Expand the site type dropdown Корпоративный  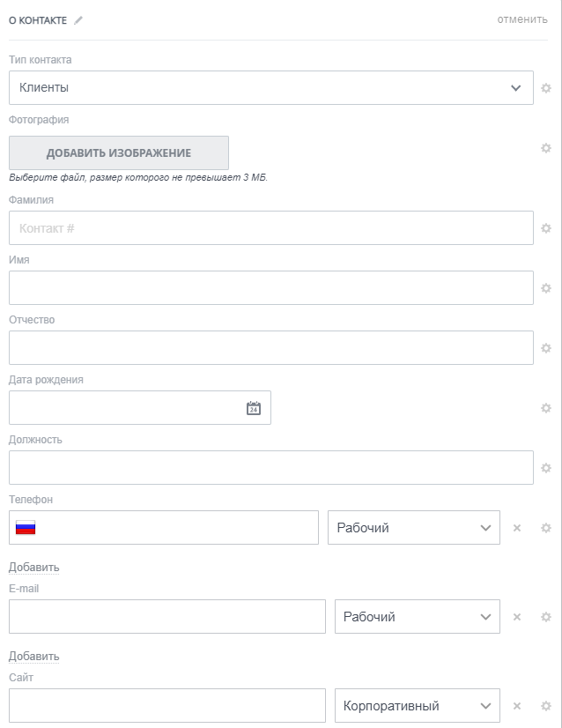(417, 706)
